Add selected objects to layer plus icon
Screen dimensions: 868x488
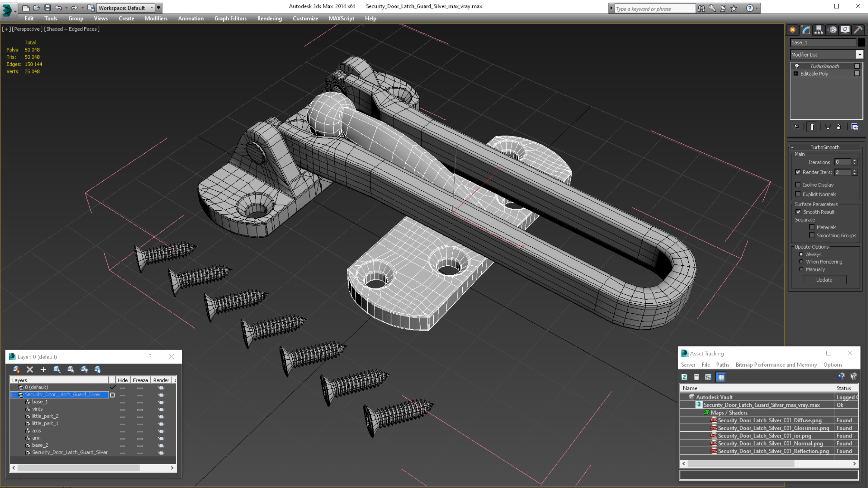point(43,369)
